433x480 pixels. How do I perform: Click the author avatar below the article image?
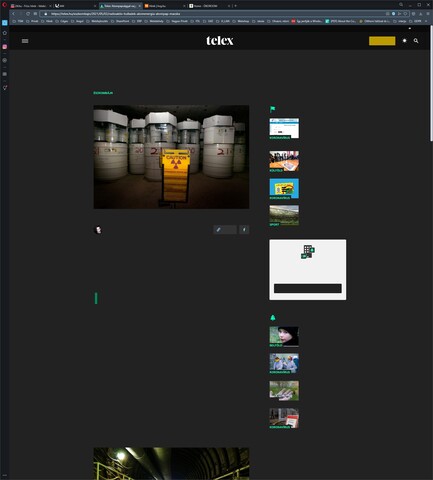click(x=98, y=230)
